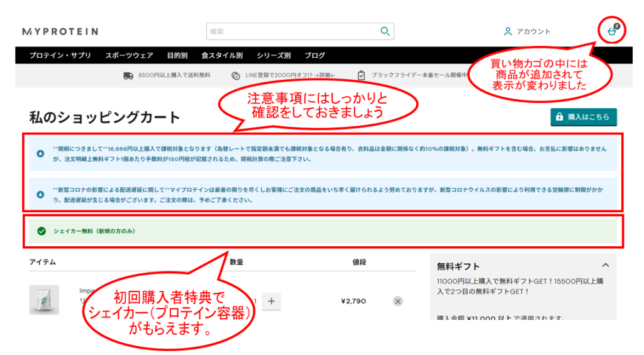Click the protein product thumbnail

click(x=44, y=300)
